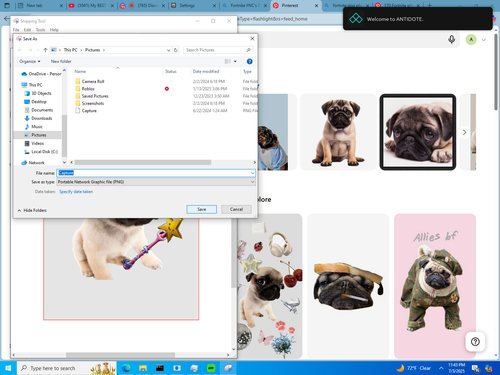500x375 pixels.
Task: Expand the accounts chevron beside the avatar
Action: [484, 40]
